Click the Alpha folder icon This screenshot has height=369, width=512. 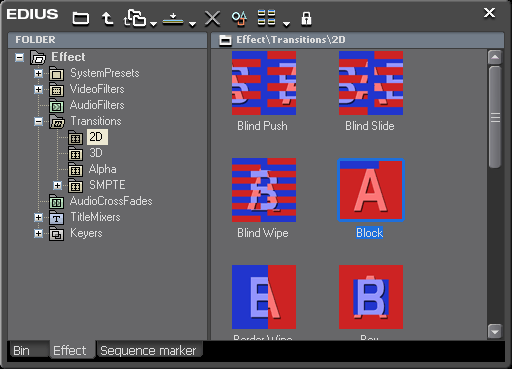click(x=75, y=170)
